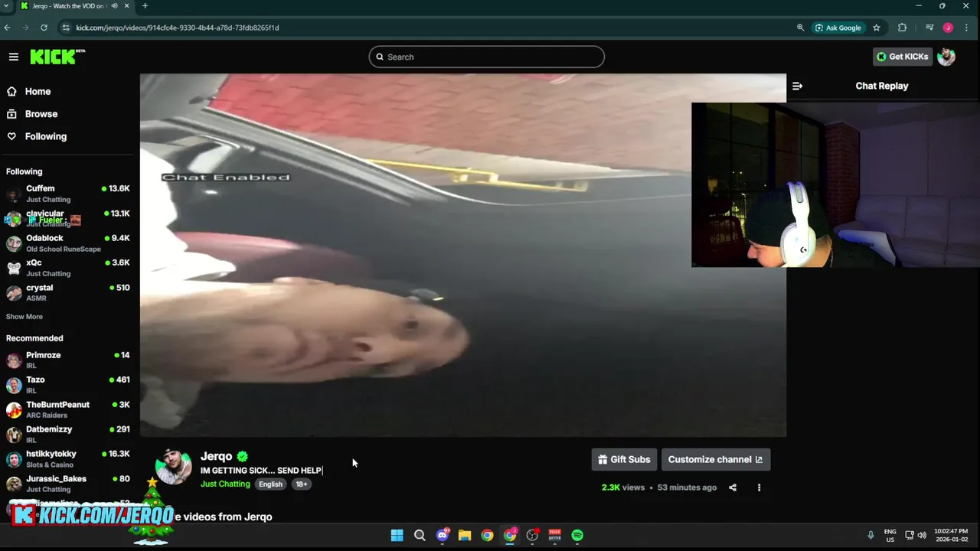Open xQc channel
The image size is (980, 551).
(x=68, y=268)
